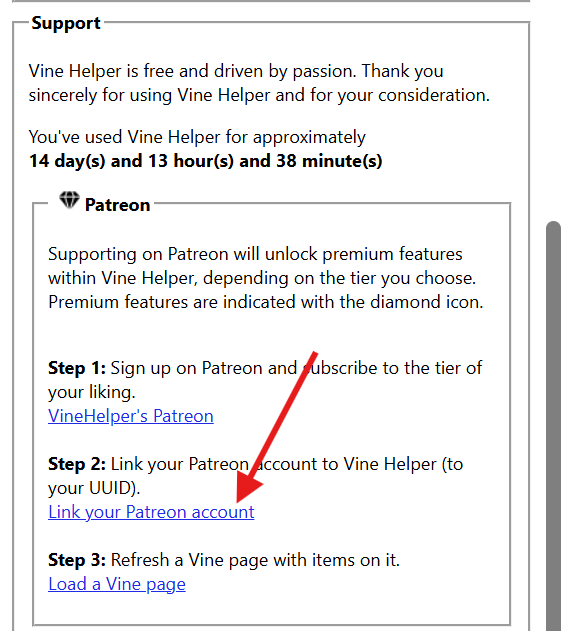Open the VineHelper's Patreon link
This screenshot has width=561, height=631.
point(131,416)
